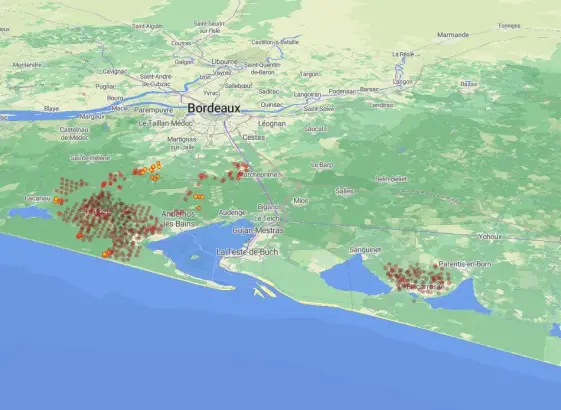Select the Quinsac label
The height and width of the screenshot is (410, 561).
[272, 104]
